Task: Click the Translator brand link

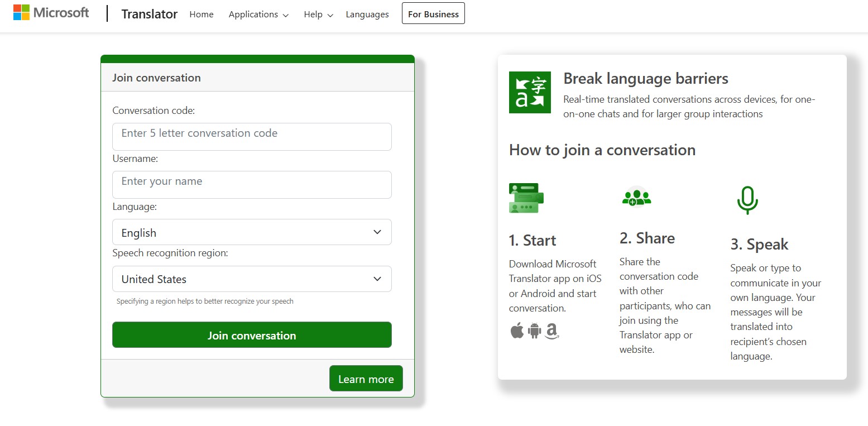Action: pyautogui.click(x=150, y=14)
